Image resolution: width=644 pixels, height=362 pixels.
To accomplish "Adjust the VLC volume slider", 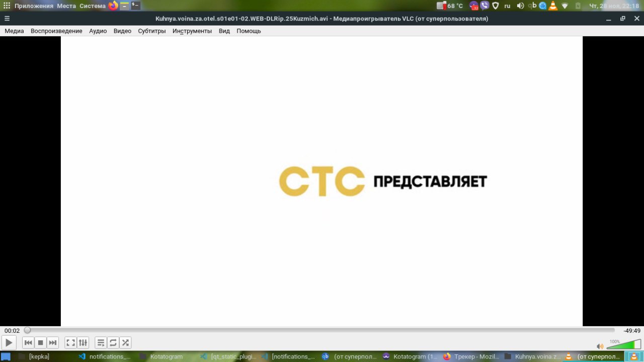I will 623,344.
